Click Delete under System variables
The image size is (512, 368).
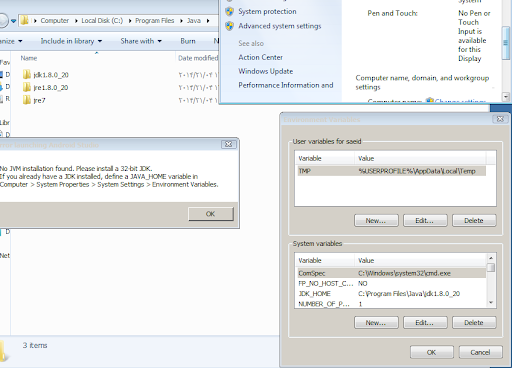point(474,323)
